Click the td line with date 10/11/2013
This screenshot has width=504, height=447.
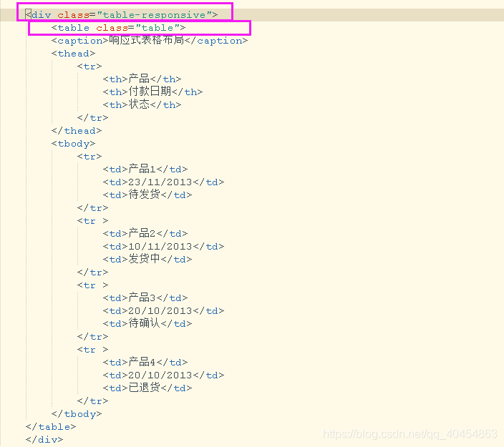163,246
